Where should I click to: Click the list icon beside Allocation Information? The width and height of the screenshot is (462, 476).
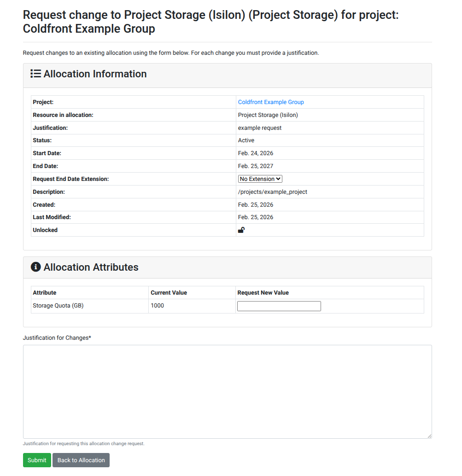tap(35, 74)
